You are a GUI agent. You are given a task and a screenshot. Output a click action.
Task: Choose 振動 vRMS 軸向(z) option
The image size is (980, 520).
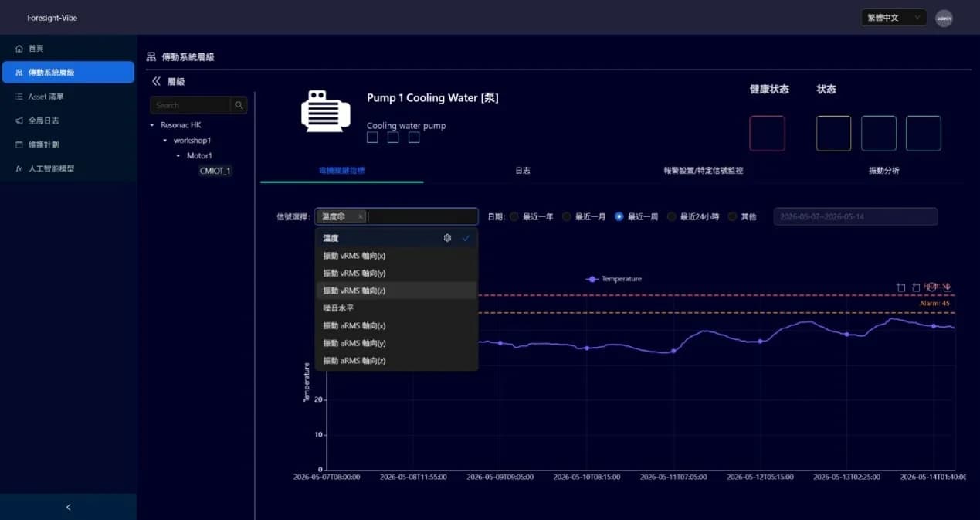pyautogui.click(x=396, y=291)
